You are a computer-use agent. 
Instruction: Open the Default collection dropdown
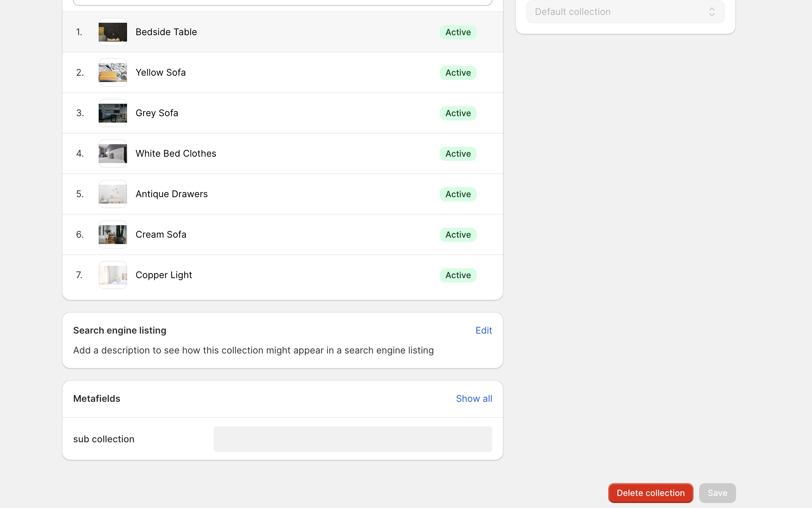[x=625, y=11]
